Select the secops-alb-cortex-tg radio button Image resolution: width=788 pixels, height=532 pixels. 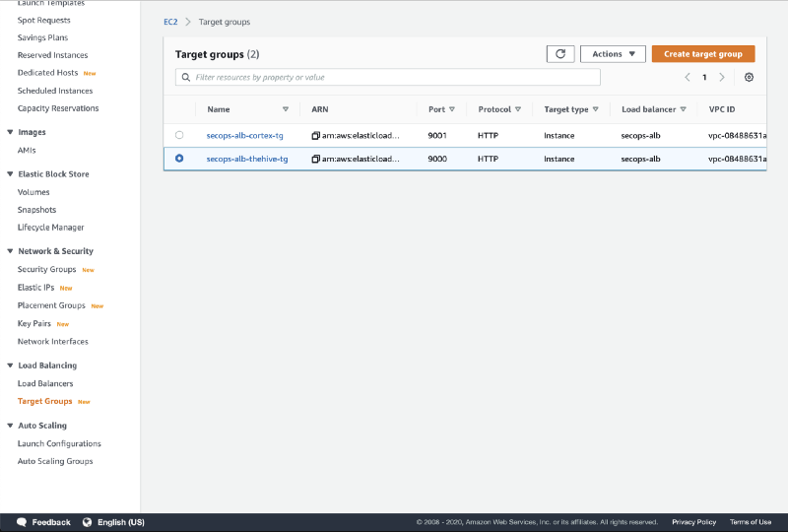tap(179, 135)
